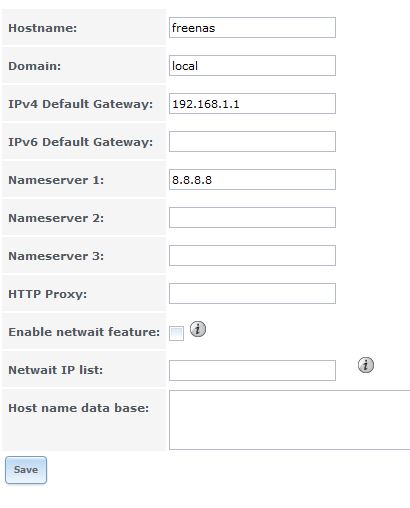
Task: Edit the IPv4 Default Gateway field
Action: pyautogui.click(x=252, y=104)
